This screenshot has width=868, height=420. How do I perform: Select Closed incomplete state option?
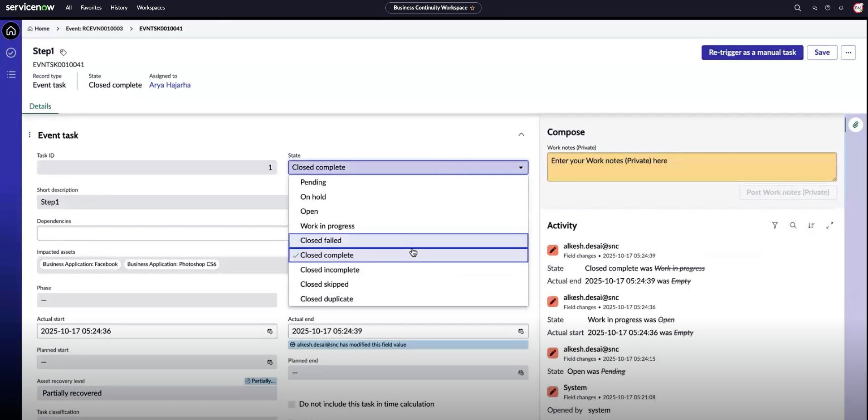click(408, 270)
